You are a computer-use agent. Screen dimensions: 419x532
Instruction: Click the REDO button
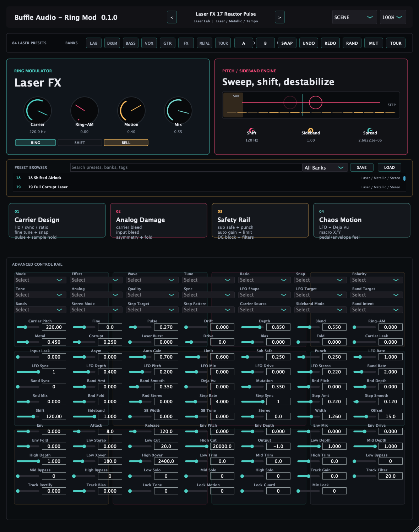[x=330, y=43]
